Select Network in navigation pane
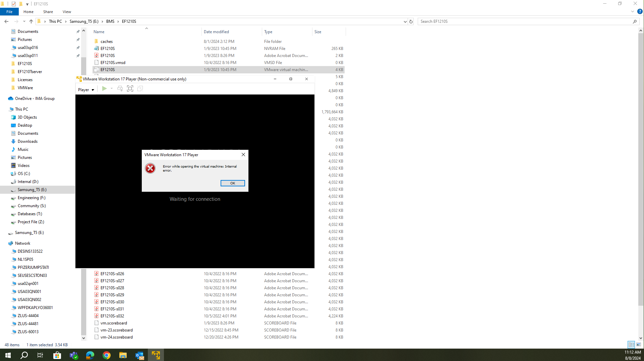The height and width of the screenshot is (361, 644). tap(22, 243)
